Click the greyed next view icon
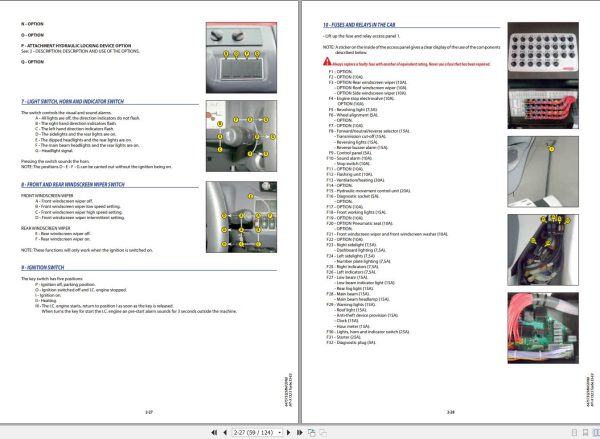The image size is (600, 439). (323, 432)
